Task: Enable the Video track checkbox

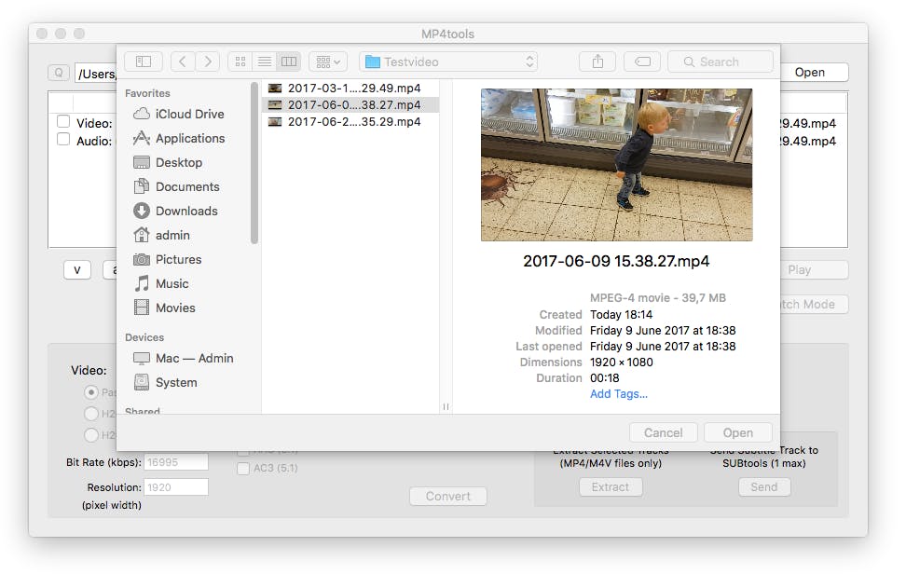Action: [63, 122]
